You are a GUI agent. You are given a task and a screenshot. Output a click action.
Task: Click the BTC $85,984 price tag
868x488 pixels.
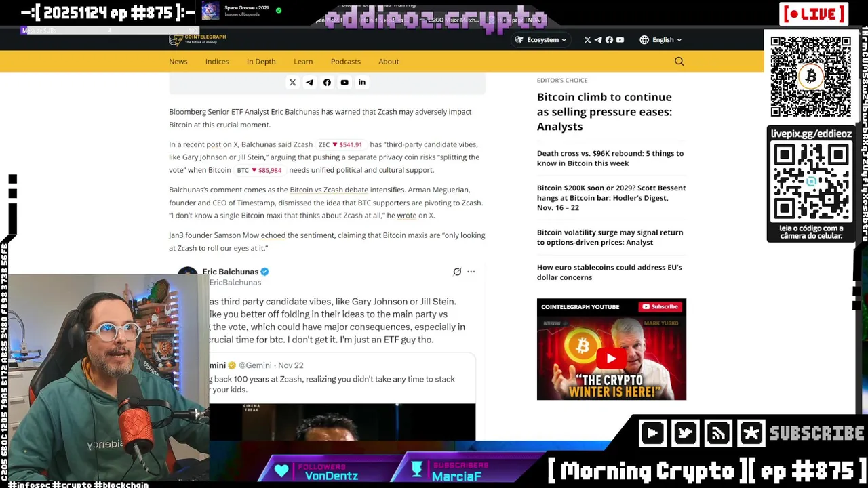click(x=259, y=170)
